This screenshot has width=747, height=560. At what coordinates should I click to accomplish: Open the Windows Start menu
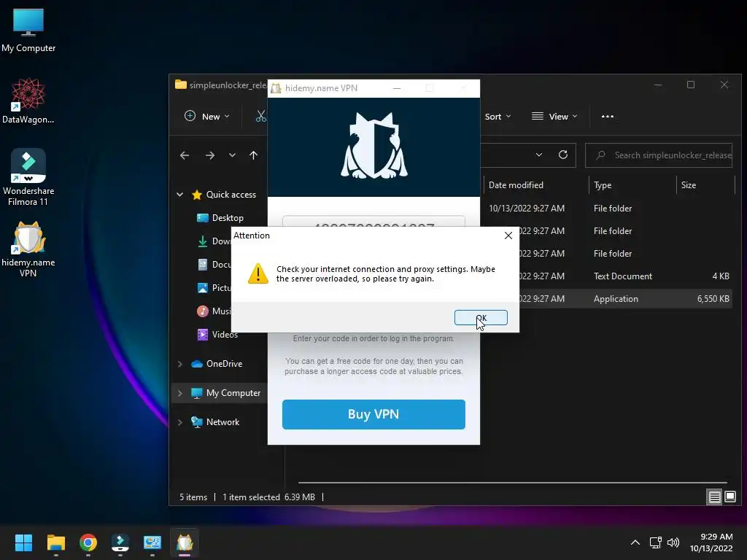pyautogui.click(x=23, y=542)
